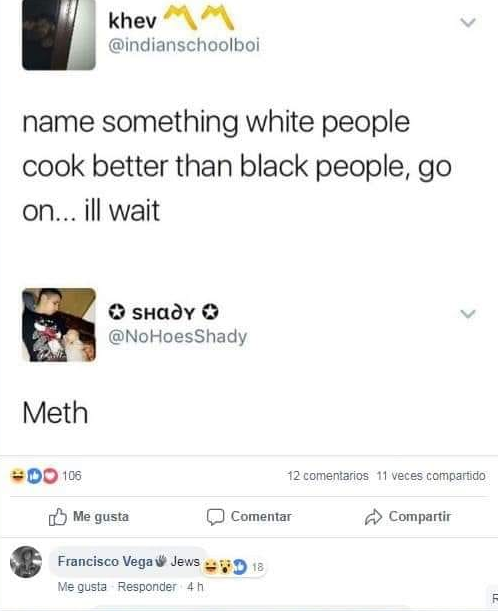Expand the chevron on SHADY's tweet

click(468, 313)
